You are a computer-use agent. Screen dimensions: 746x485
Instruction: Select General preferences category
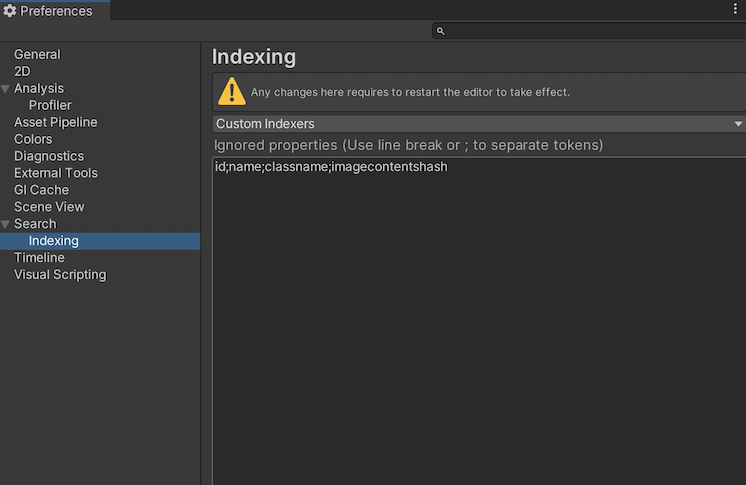(x=37, y=55)
